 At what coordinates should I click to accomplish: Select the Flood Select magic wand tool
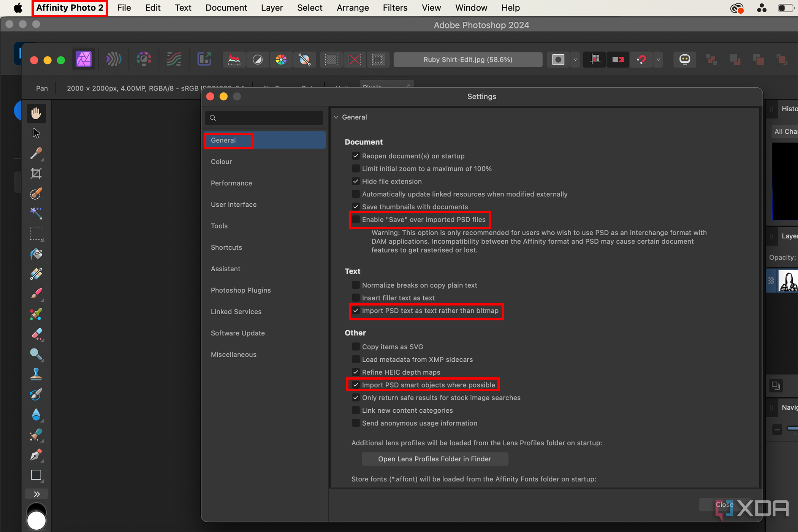[36, 213]
